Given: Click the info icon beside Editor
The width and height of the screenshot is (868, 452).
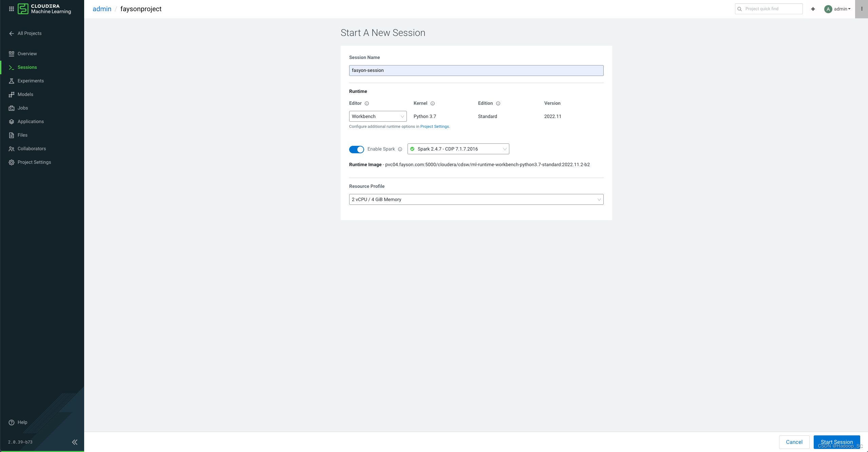Looking at the screenshot, I should click(x=367, y=103).
